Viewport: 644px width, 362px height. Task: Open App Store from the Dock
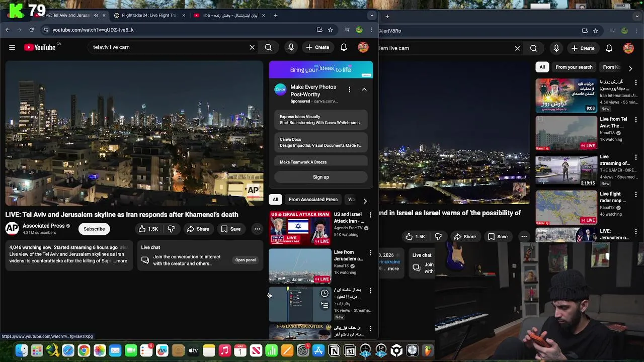318,350
